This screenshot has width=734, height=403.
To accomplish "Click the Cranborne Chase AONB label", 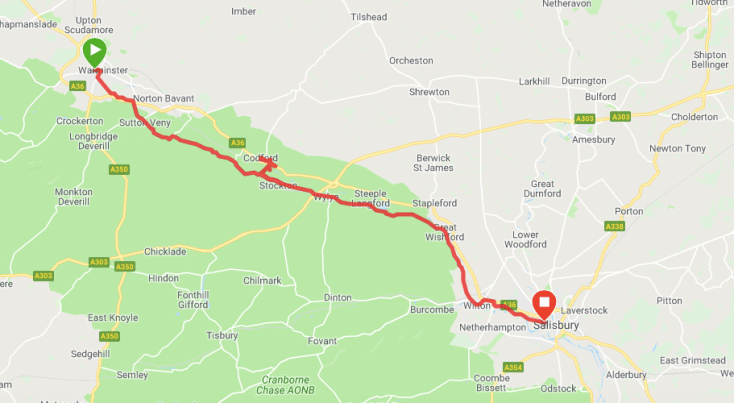I will click(285, 385).
